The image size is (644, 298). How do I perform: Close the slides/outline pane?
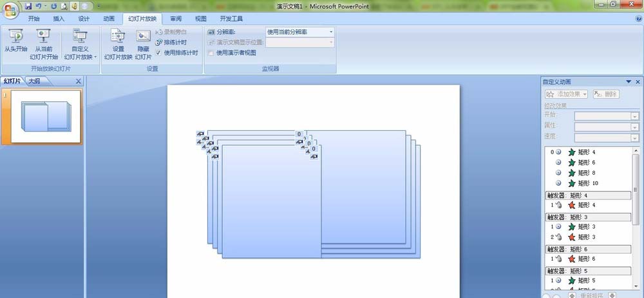(79, 81)
